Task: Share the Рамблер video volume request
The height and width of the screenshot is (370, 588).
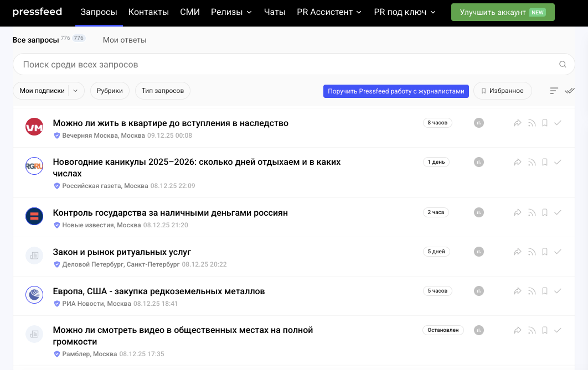Action: pyautogui.click(x=518, y=330)
